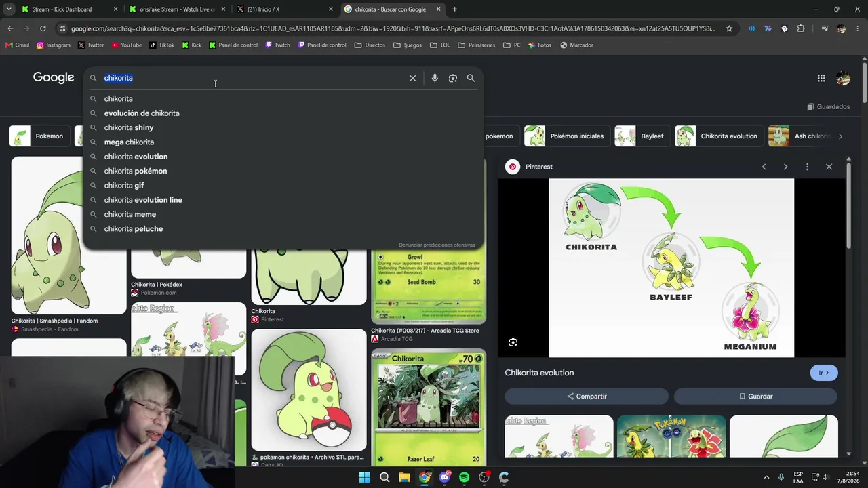The height and width of the screenshot is (488, 868).
Task: Open File Explorer from the taskbar
Action: pos(404,477)
